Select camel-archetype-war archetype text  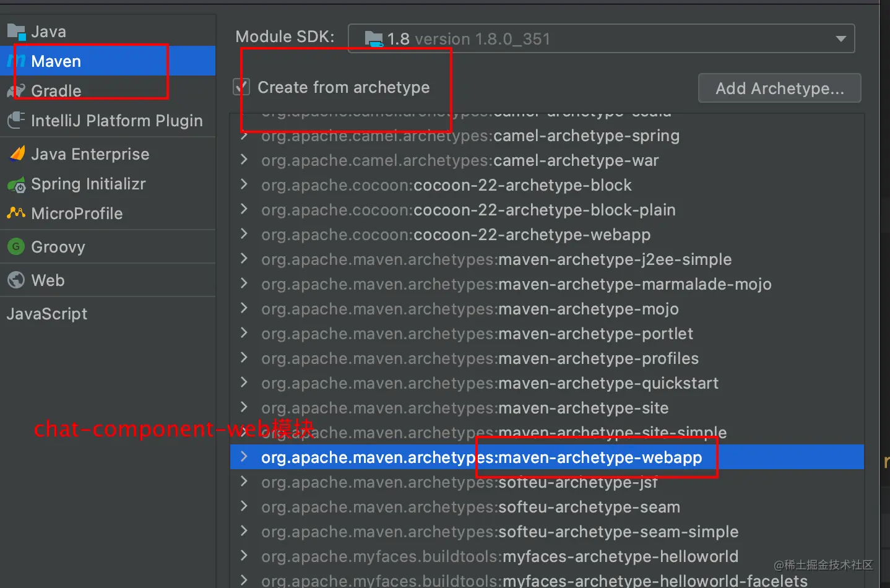(x=460, y=160)
